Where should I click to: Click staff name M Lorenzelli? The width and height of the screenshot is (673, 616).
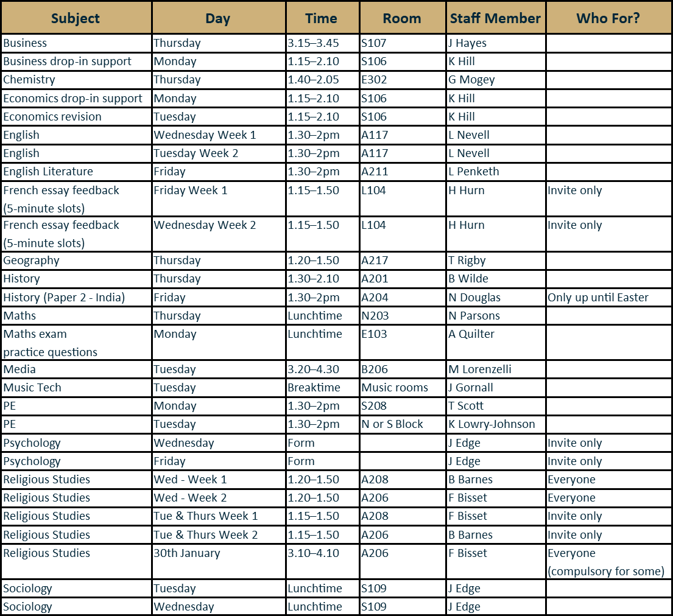pyautogui.click(x=480, y=369)
